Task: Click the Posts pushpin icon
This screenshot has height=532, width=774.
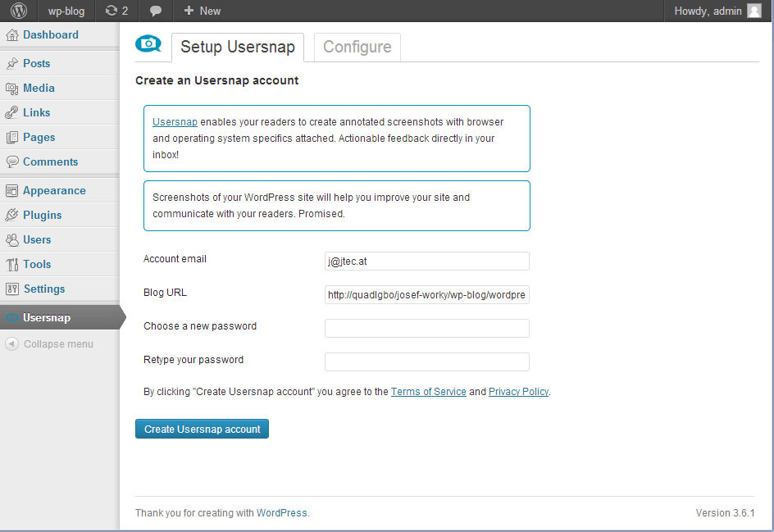Action: coord(11,64)
